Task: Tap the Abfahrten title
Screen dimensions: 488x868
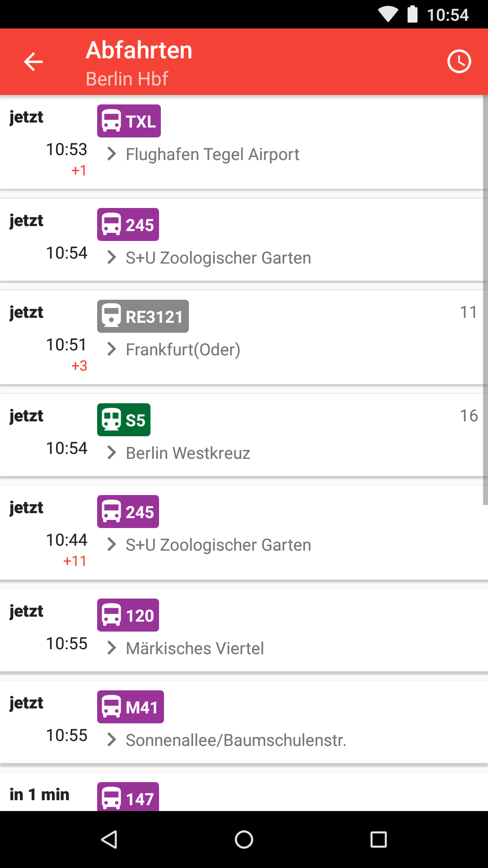Action: (139, 50)
